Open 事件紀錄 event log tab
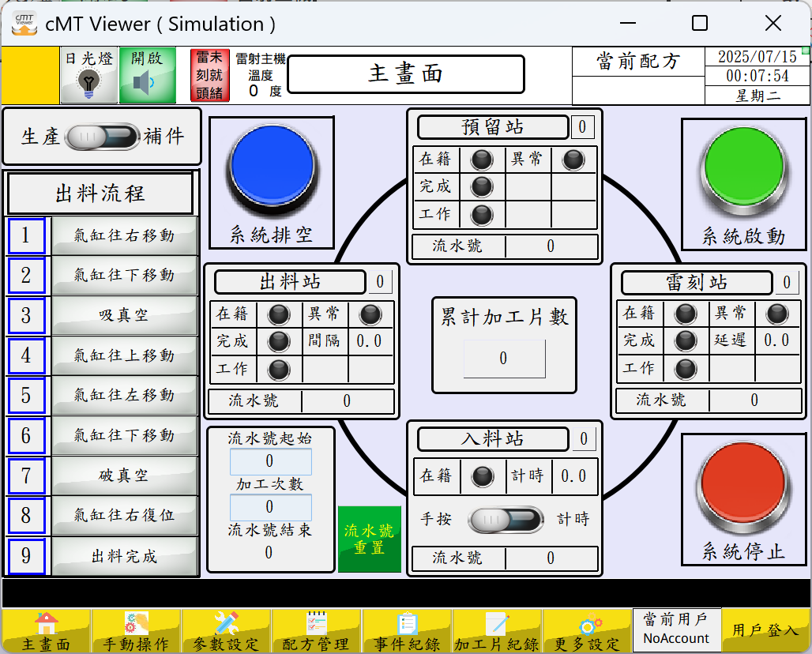The height and width of the screenshot is (654, 812). [407, 630]
